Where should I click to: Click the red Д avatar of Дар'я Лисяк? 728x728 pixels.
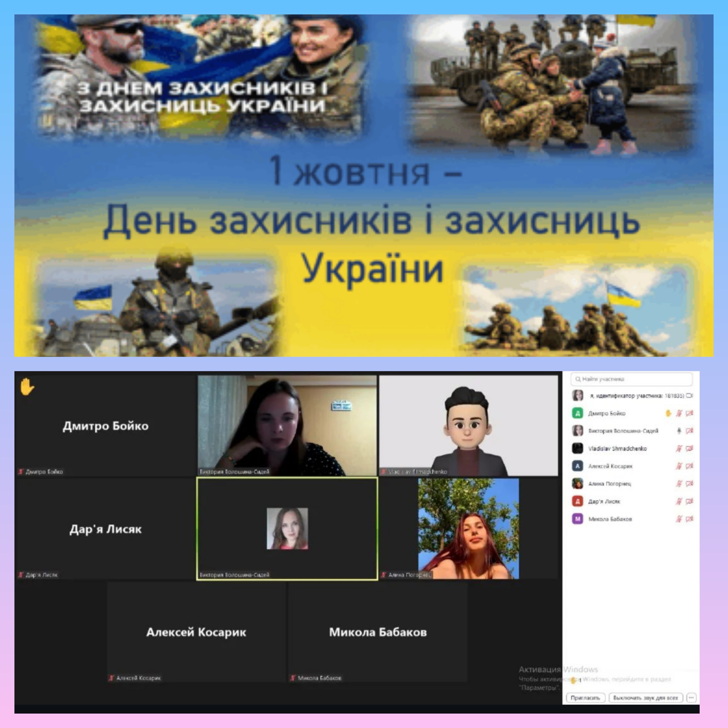pos(577,501)
